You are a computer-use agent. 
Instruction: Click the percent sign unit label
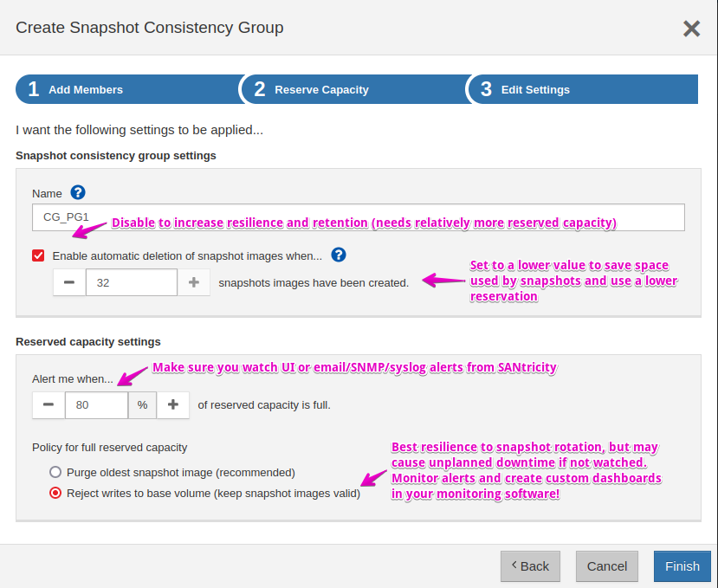(x=142, y=404)
